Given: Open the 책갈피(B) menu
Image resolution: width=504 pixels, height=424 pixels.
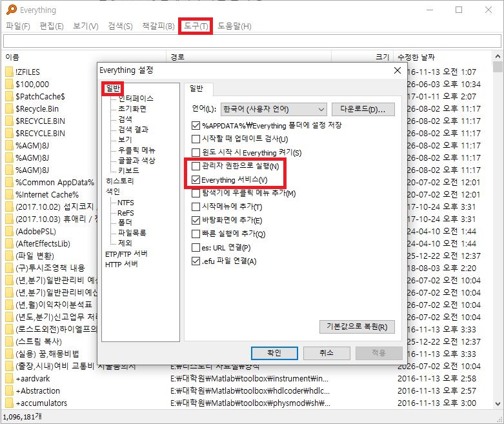Looking at the screenshot, I should [158, 26].
